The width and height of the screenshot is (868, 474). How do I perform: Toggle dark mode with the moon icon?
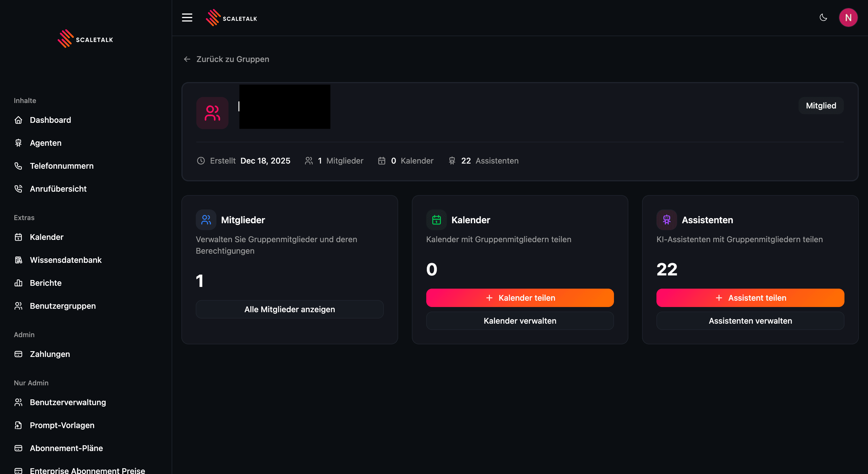click(x=823, y=18)
